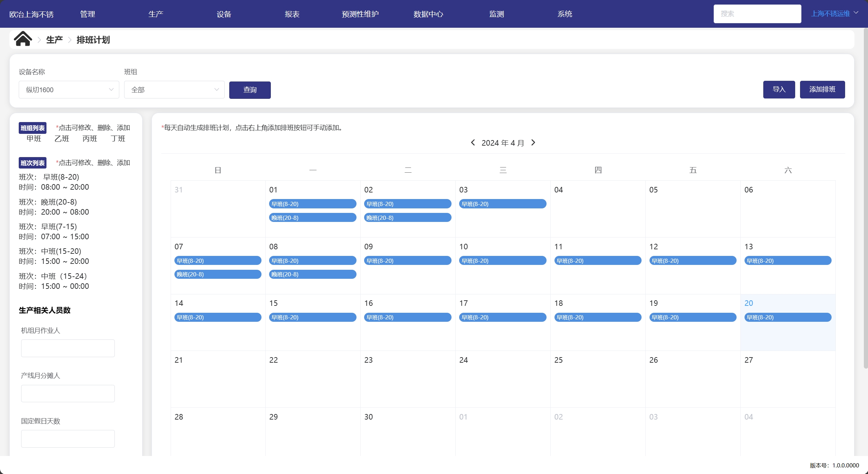Open the 管理 menu

[x=87, y=14]
